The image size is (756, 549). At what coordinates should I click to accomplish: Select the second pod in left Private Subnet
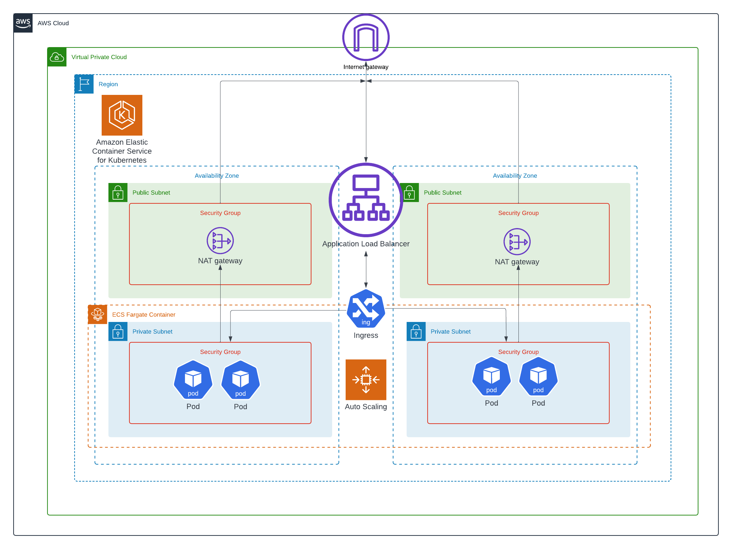click(x=241, y=380)
